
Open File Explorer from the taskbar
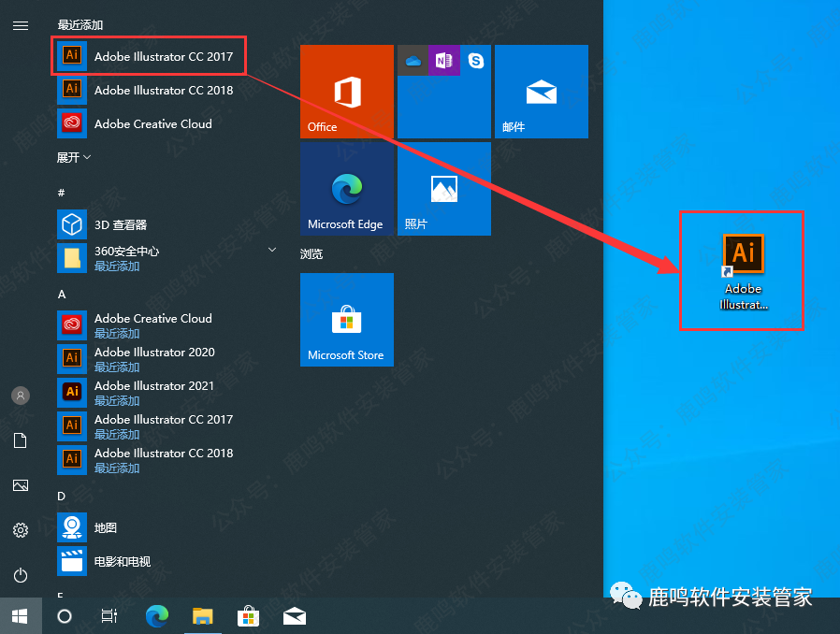click(203, 615)
